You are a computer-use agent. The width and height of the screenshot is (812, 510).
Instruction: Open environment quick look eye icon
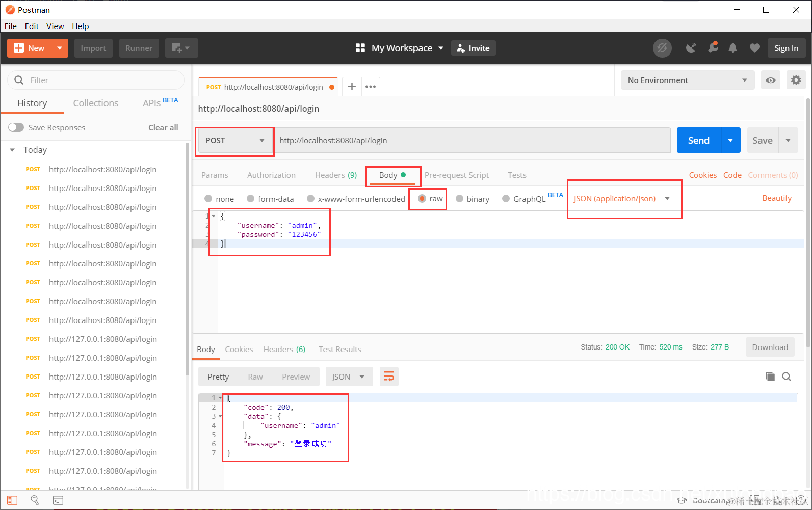tap(771, 80)
